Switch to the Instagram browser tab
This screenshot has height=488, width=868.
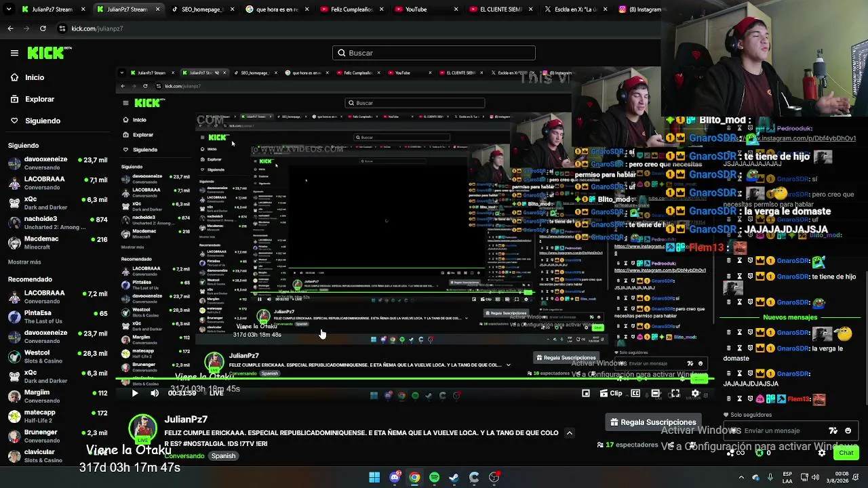tap(638, 9)
